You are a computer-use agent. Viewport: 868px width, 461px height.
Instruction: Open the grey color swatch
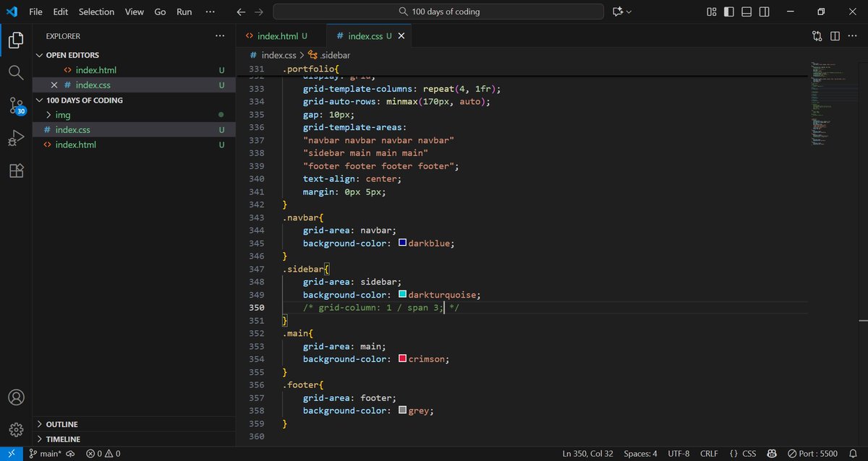[403, 410]
